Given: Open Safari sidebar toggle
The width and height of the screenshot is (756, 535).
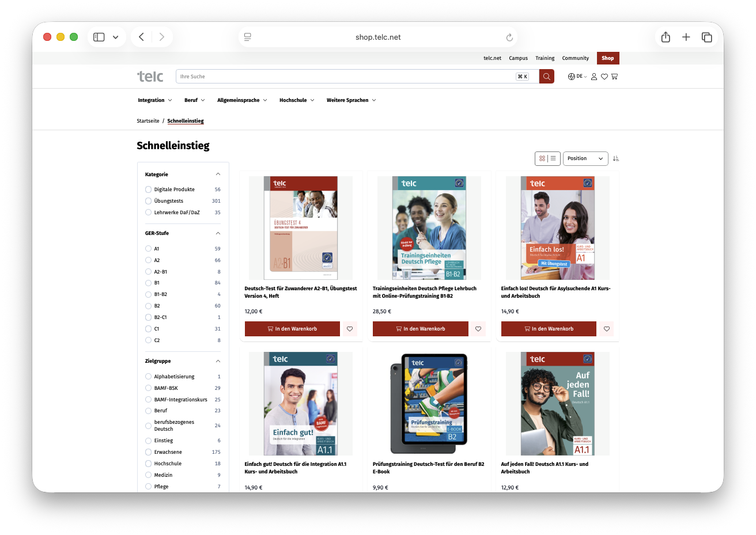Looking at the screenshot, I should click(x=99, y=37).
